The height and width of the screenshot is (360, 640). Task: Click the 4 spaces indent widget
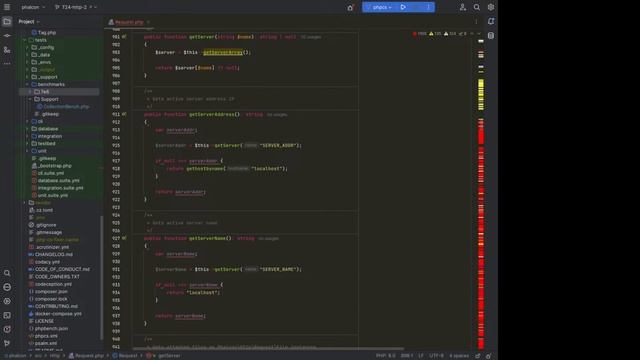pos(459,356)
